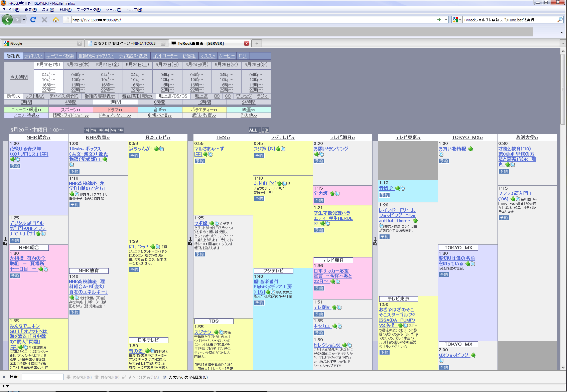The width and height of the screenshot is (567, 392).
Task: Expand the NHK総合» channel header
Action: (38, 138)
